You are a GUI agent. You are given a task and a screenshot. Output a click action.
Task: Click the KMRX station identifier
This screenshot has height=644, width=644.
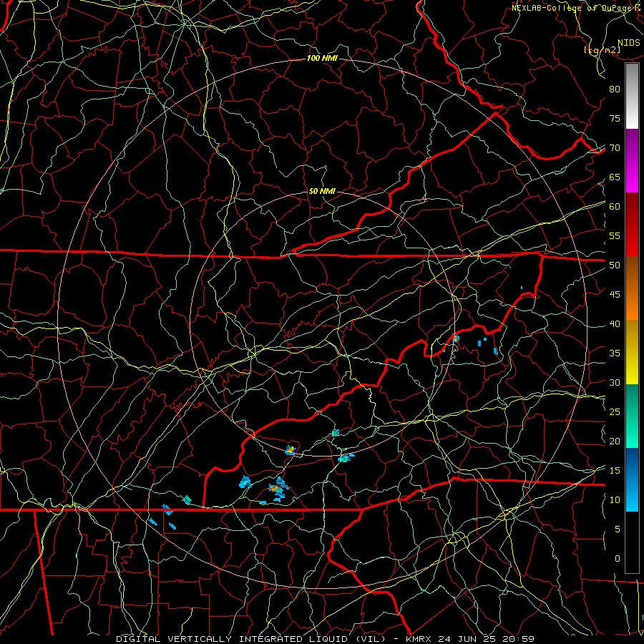tap(419, 639)
